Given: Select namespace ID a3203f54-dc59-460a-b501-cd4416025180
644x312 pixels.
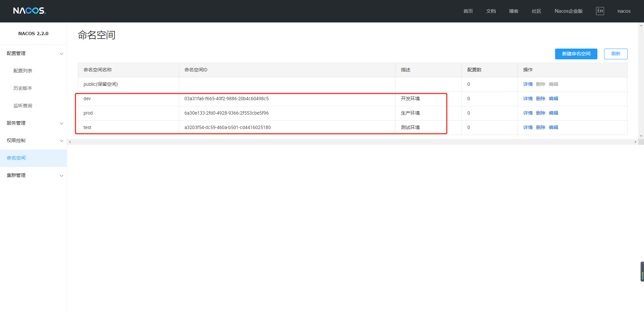Looking at the screenshot, I should coord(227,127).
